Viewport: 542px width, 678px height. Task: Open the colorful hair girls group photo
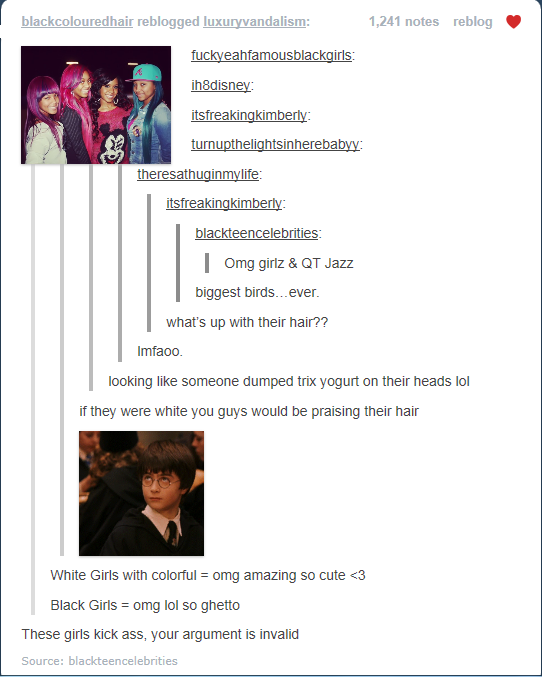pyautogui.click(x=96, y=105)
